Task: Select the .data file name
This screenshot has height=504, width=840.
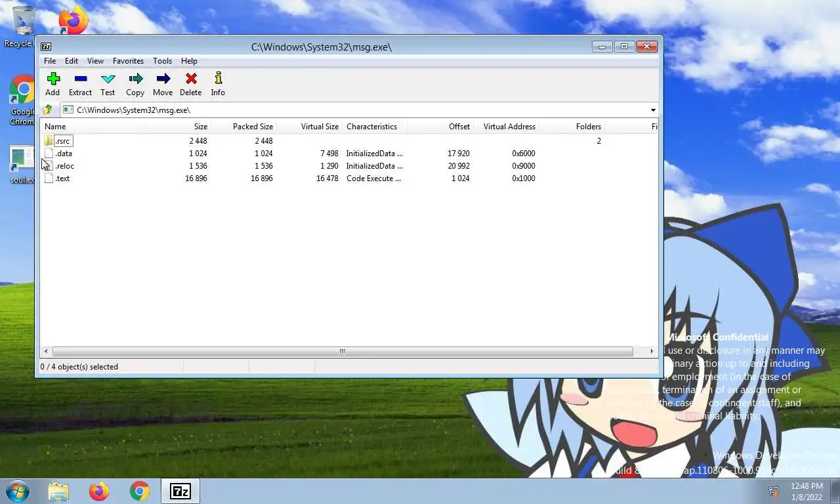Action: (64, 154)
